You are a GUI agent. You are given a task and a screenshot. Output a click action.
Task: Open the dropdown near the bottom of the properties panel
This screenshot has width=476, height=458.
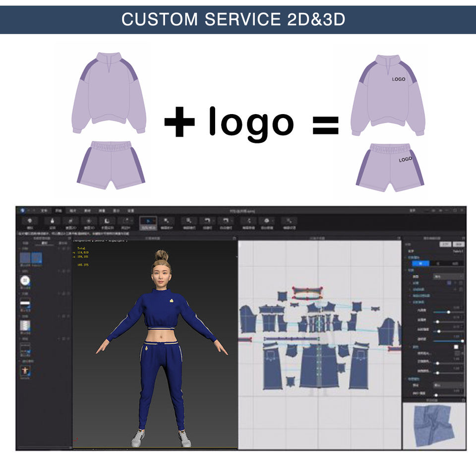tap(448, 385)
